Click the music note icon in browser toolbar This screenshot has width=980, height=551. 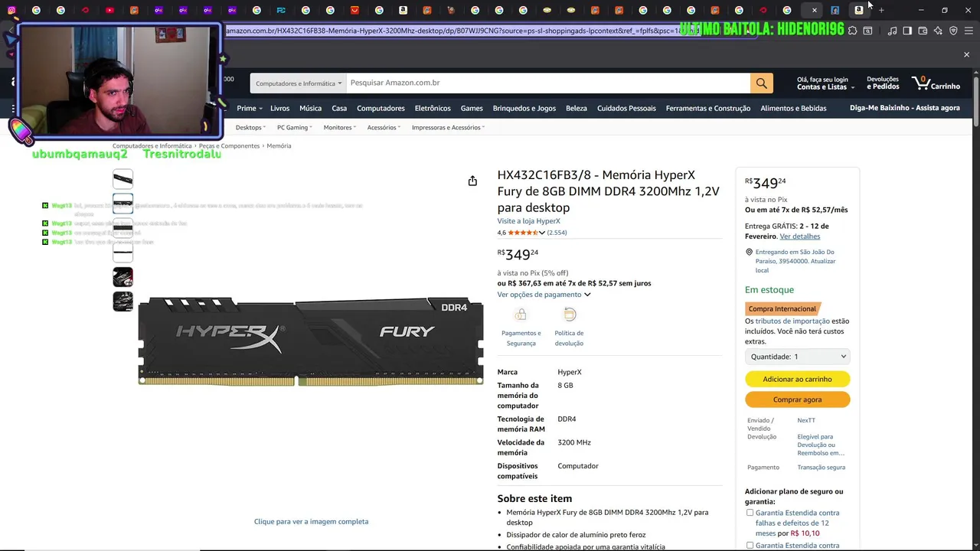pos(892,31)
